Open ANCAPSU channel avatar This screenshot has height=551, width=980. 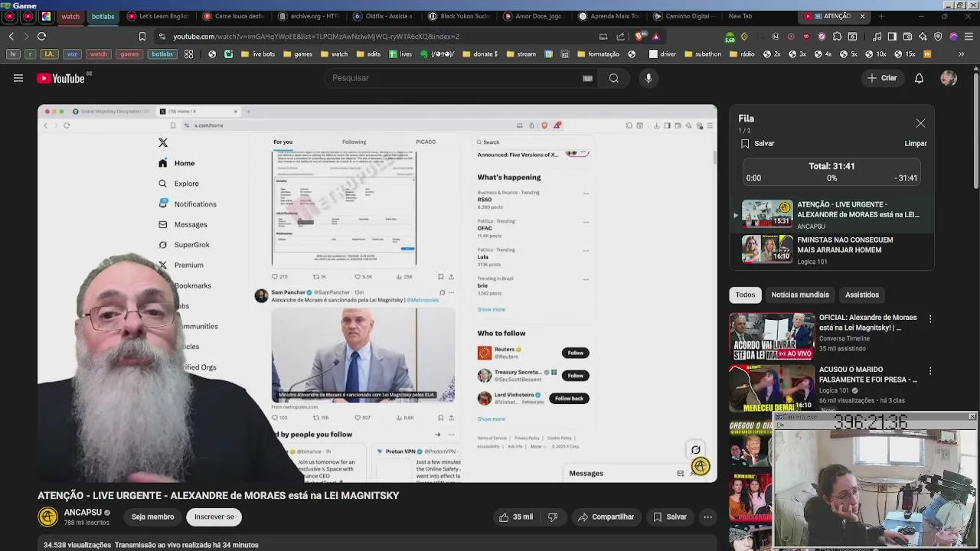coord(47,517)
